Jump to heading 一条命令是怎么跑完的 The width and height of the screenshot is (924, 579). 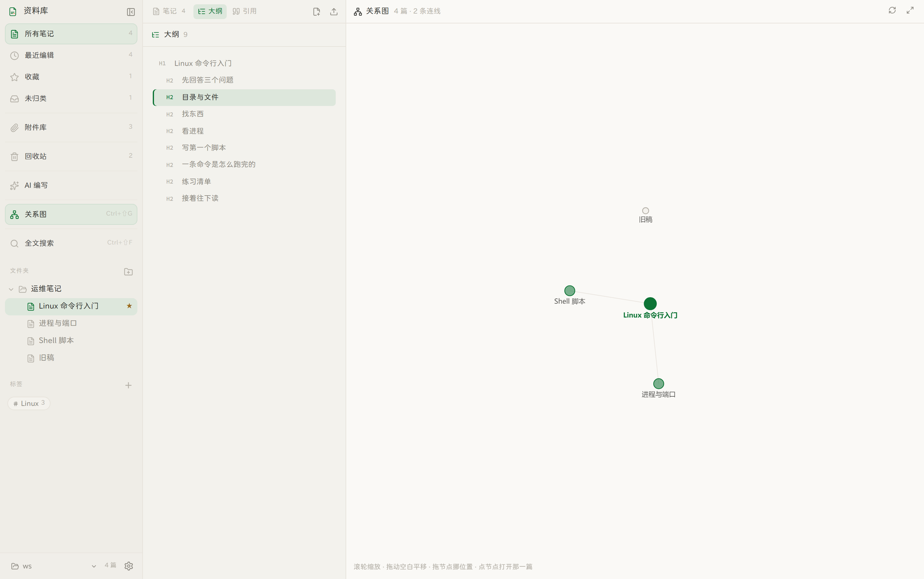244,165
